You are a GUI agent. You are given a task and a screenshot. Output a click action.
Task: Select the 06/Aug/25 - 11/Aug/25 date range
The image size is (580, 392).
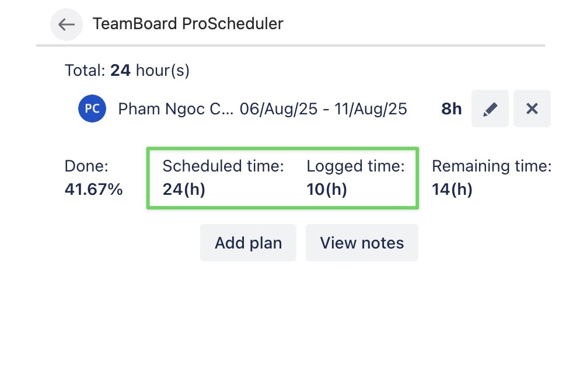point(324,108)
